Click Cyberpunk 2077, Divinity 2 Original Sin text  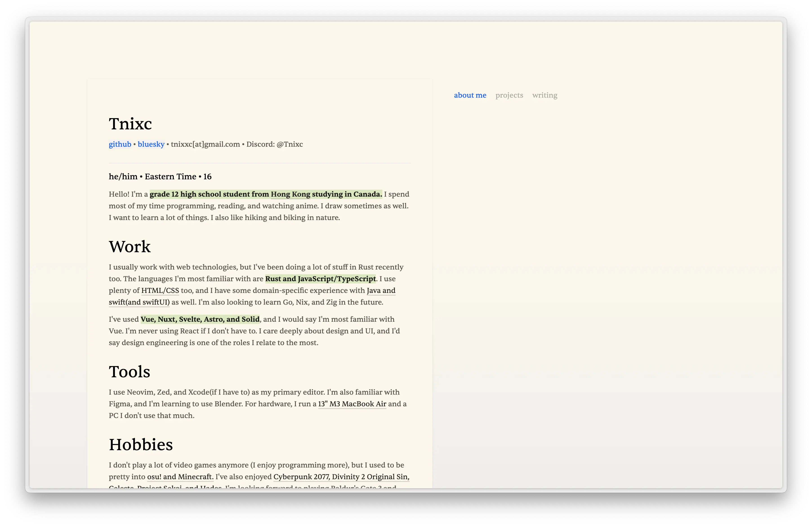coord(341,477)
